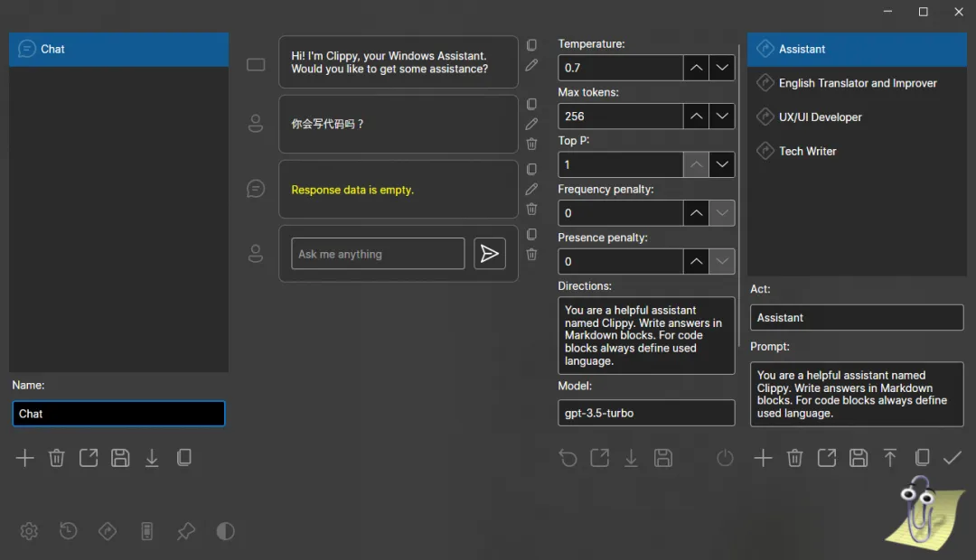
Task: Click the Top P value field
Action: tap(621, 165)
